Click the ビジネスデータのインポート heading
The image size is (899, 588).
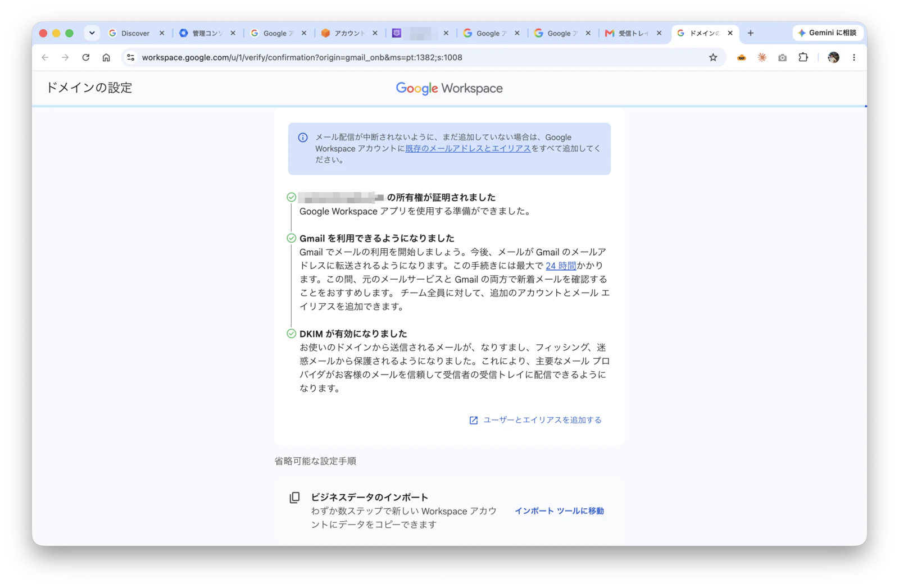pos(370,497)
